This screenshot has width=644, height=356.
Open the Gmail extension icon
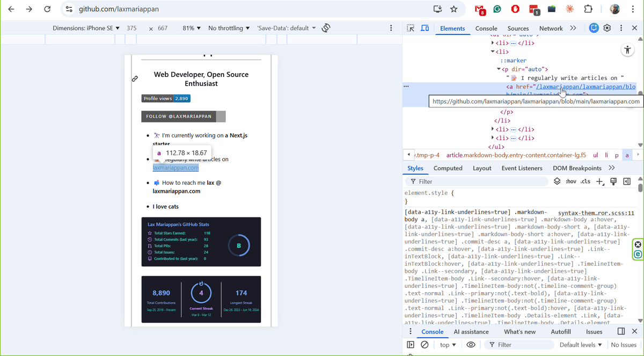click(x=480, y=9)
